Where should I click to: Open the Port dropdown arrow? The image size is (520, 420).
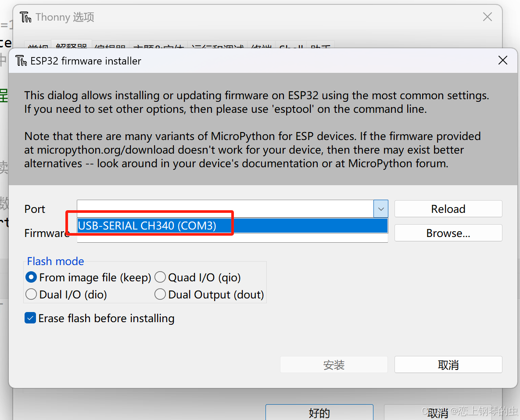tap(381, 209)
